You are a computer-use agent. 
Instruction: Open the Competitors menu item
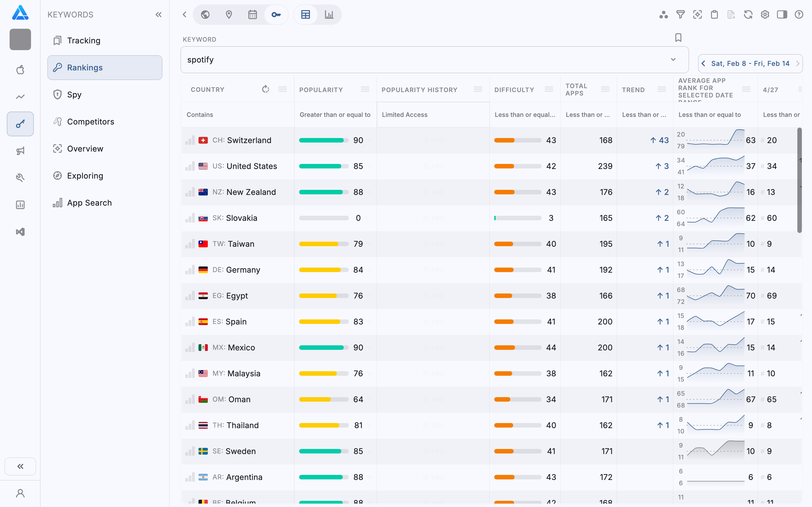click(x=91, y=122)
